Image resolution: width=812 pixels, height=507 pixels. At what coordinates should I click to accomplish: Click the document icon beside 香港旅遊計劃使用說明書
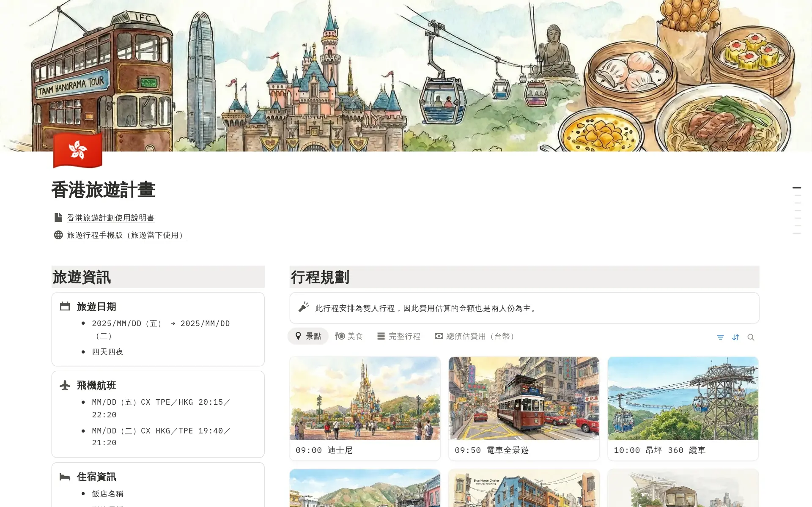(58, 217)
